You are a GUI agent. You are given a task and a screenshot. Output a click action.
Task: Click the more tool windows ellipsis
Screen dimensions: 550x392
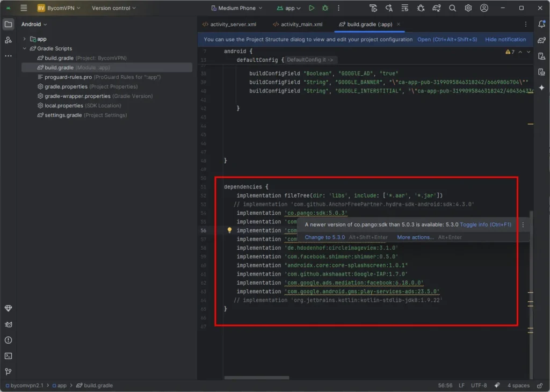coord(8,56)
